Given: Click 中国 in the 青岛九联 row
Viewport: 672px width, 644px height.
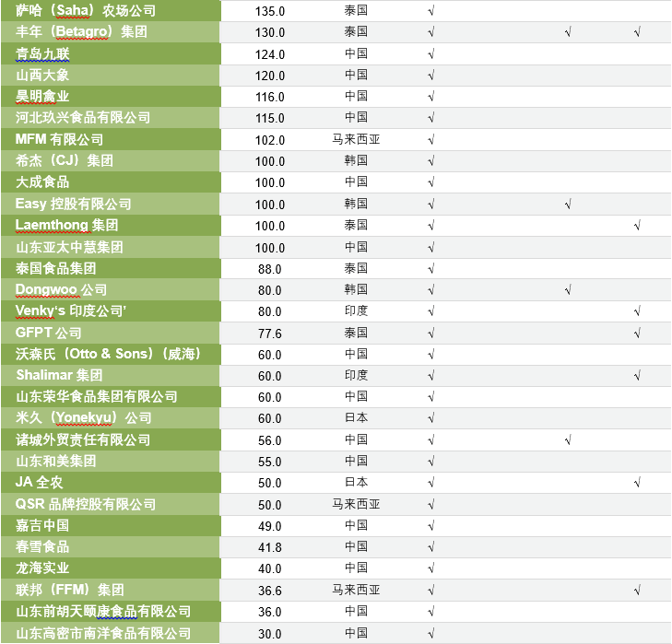Looking at the screenshot, I should point(356,53).
